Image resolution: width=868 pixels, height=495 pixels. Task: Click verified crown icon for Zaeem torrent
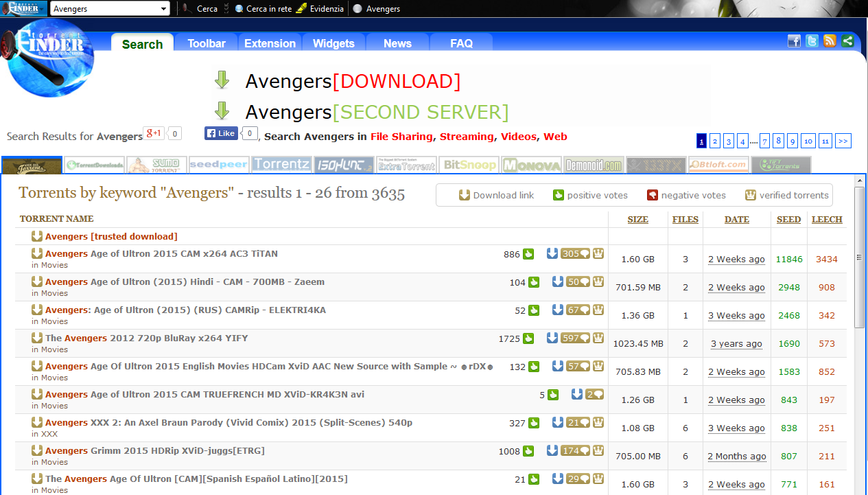tap(598, 281)
